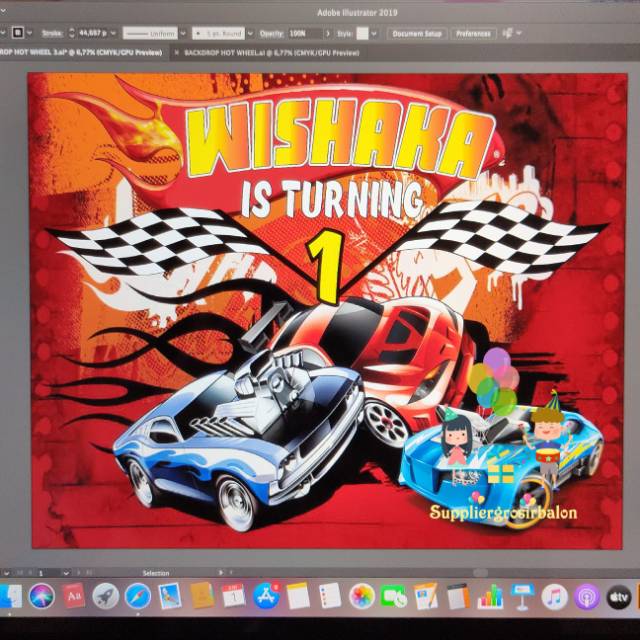The image size is (640, 640).
Task: Click the Document Setup button
Action: coord(417,33)
